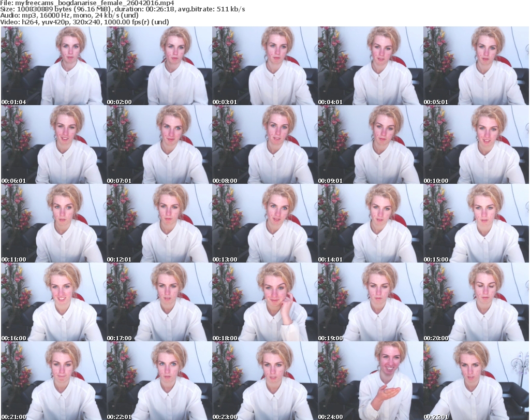Select the thumbnail stamped 00:08:00
530x420 pixels.
click(x=264, y=144)
